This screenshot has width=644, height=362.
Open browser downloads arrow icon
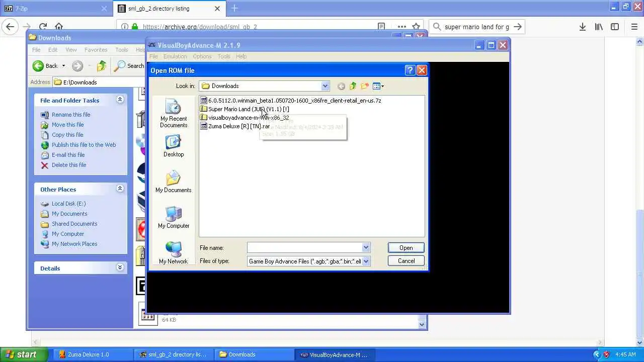pyautogui.click(x=583, y=27)
